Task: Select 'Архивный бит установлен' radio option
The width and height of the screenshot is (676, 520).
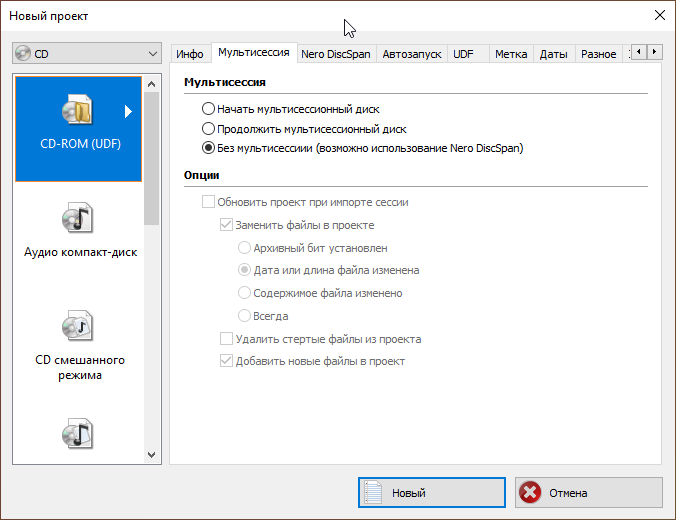Action: pos(244,247)
